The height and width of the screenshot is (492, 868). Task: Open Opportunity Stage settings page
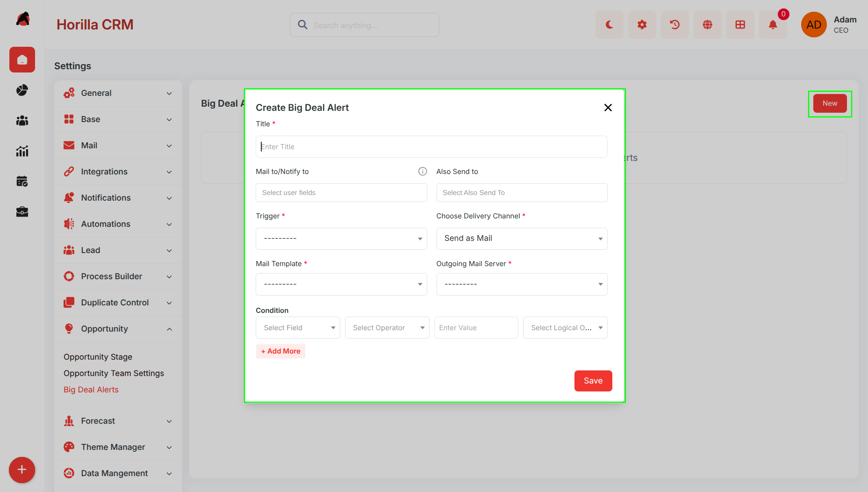98,357
